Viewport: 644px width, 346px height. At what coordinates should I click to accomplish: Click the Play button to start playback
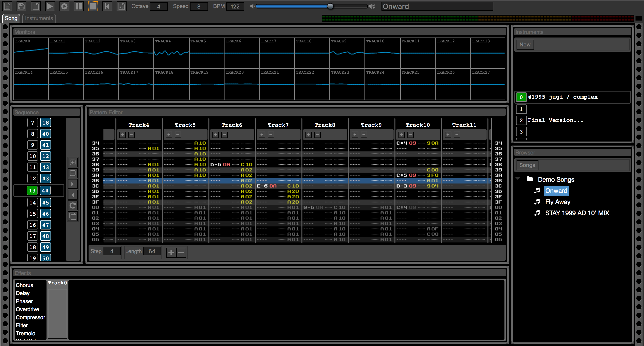(x=50, y=6)
